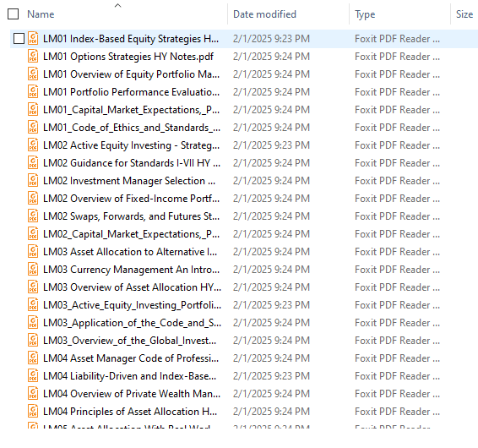
Task: Select LM04 Liability-Driven and Index-Based file name
Action: click(129, 376)
